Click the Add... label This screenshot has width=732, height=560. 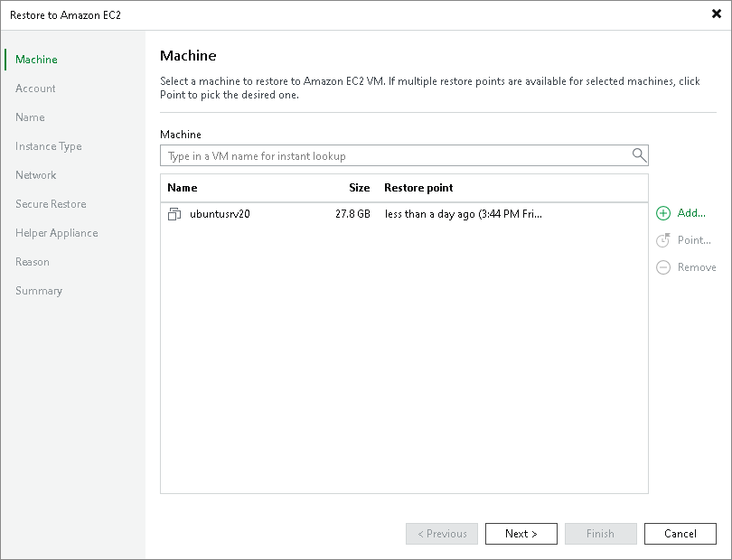point(691,213)
